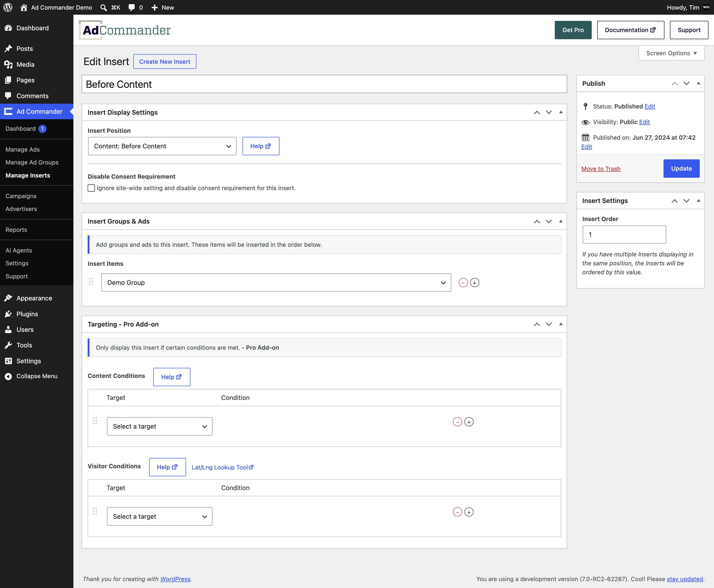Go to Manage Ads
Viewport: 714px width, 588px height.
click(x=22, y=149)
